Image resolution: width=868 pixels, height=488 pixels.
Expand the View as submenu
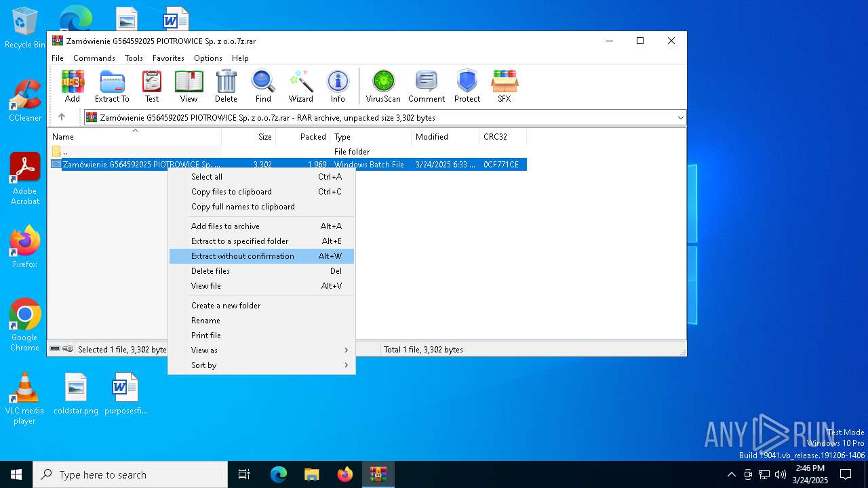click(262, 350)
